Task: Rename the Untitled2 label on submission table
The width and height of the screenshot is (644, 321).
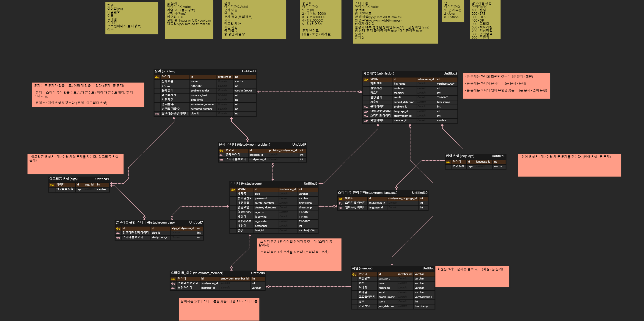Action: (x=450, y=73)
